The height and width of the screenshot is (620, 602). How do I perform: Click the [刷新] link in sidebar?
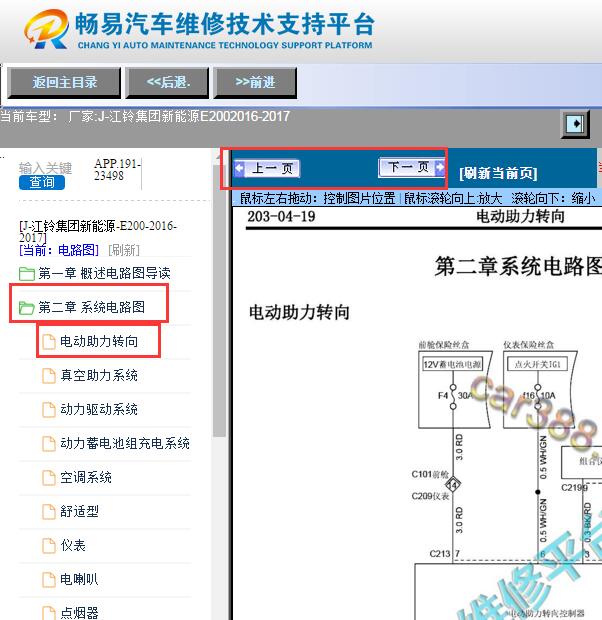124,250
